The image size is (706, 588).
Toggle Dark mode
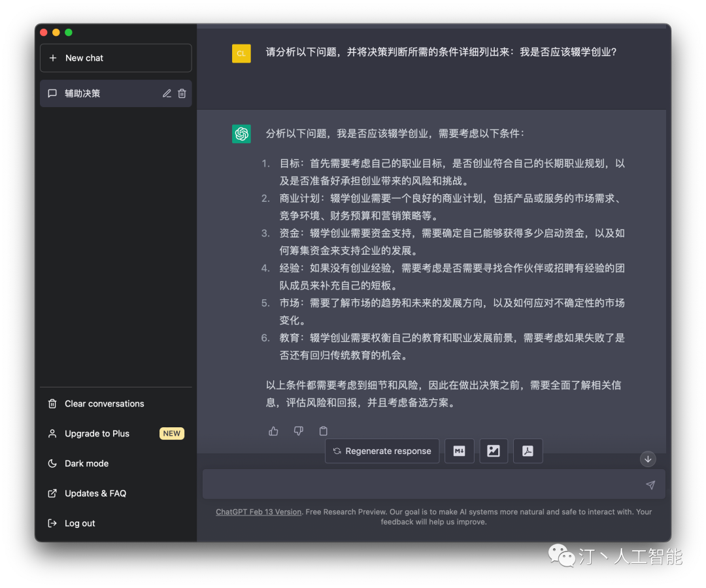click(116, 463)
